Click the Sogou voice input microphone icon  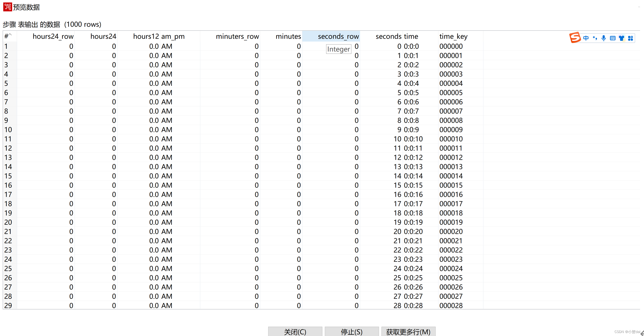(x=603, y=38)
